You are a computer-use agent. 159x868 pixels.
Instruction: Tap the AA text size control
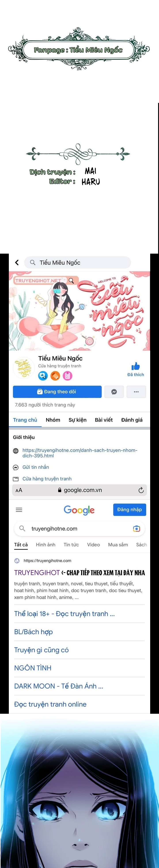[19, 490]
